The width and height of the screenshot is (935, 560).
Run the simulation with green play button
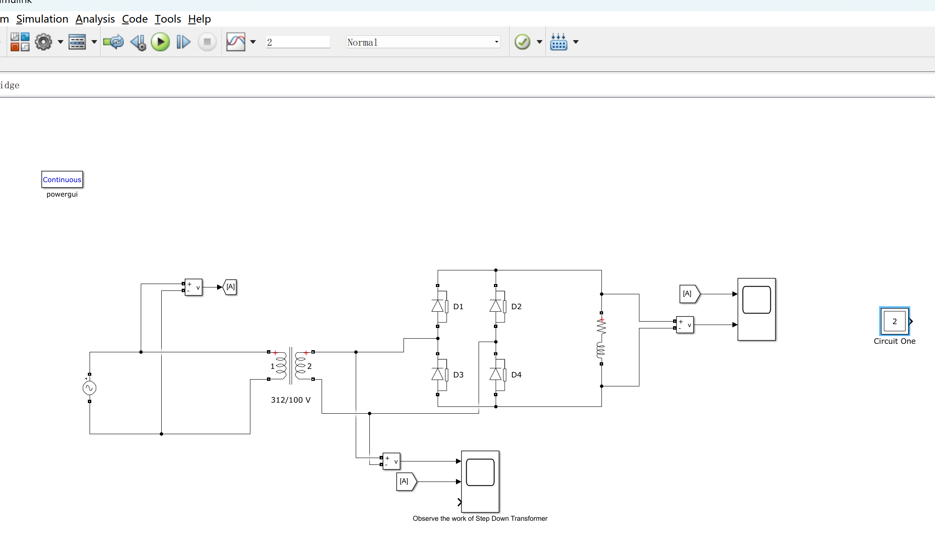[160, 42]
